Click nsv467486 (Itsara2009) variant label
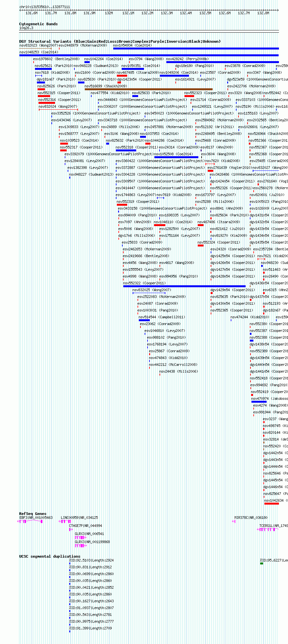The width and height of the screenshot is (288, 644). tap(219, 222)
